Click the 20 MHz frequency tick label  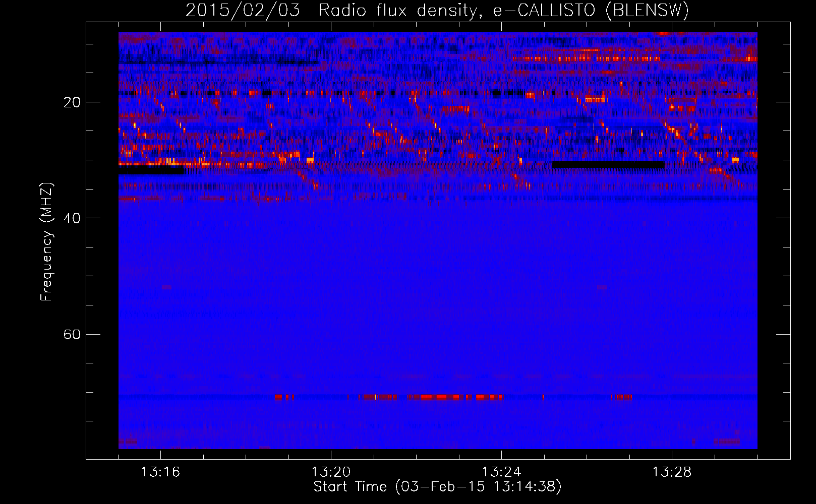coord(72,102)
